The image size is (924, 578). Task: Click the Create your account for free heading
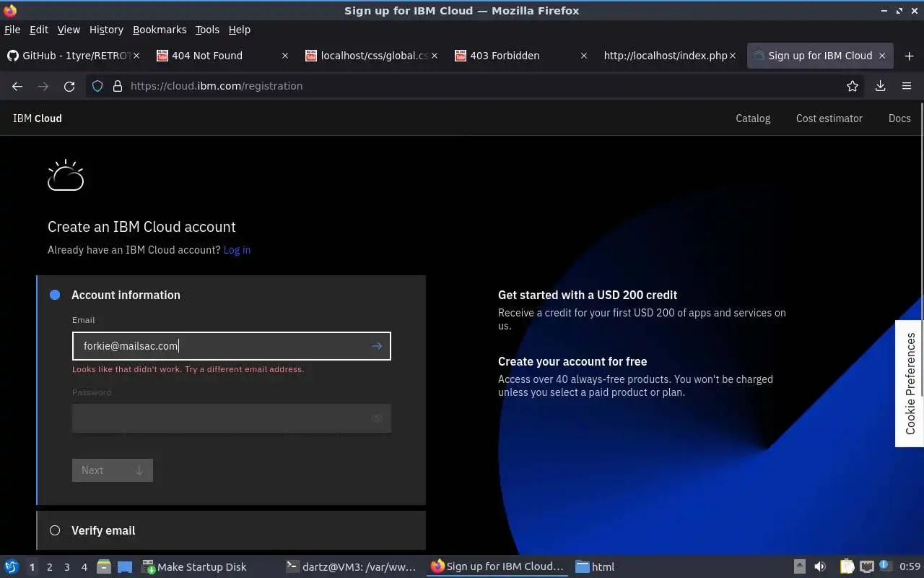[x=572, y=361]
